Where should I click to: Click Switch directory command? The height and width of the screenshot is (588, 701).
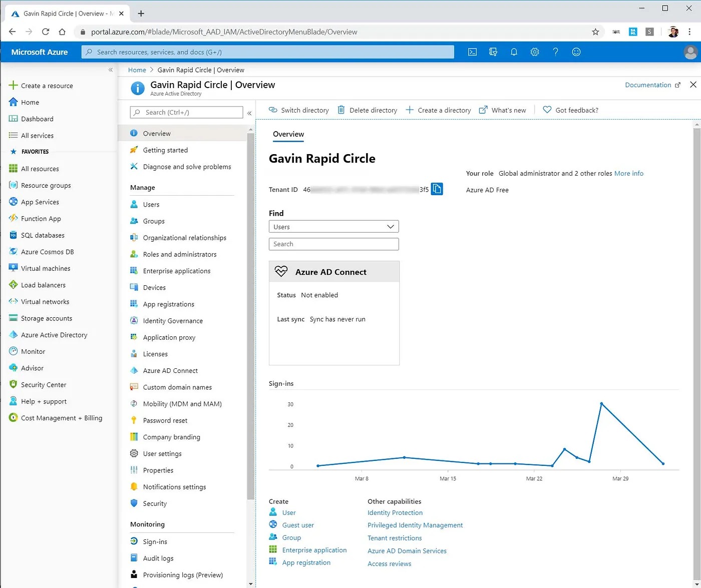pyautogui.click(x=299, y=110)
